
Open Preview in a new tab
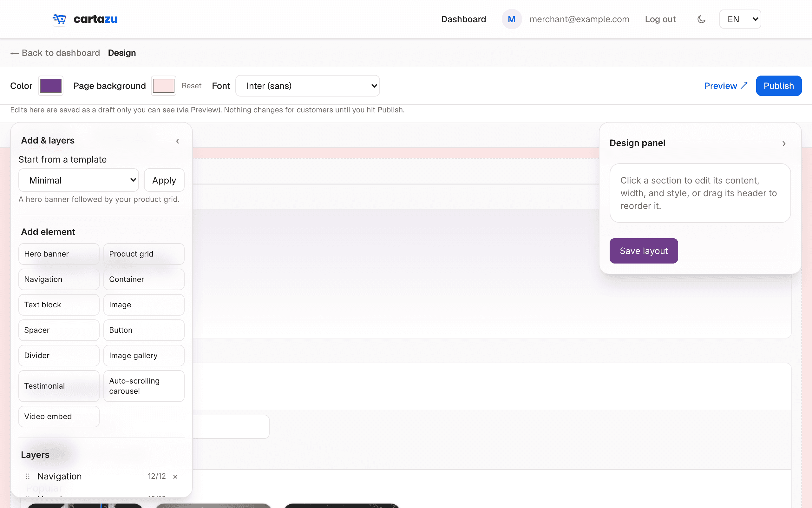pyautogui.click(x=726, y=86)
